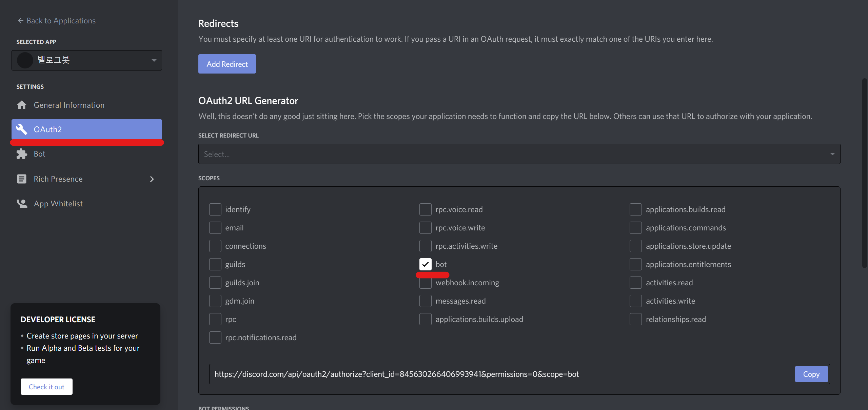Click the wrench icon beside OAuth2
The height and width of the screenshot is (410, 868).
tap(22, 129)
